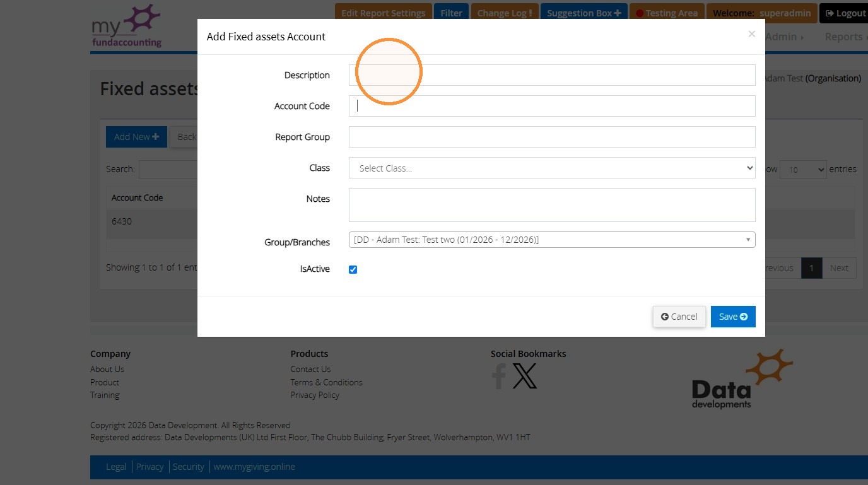Switch to the Testing Area
868x485 pixels.
tap(667, 13)
